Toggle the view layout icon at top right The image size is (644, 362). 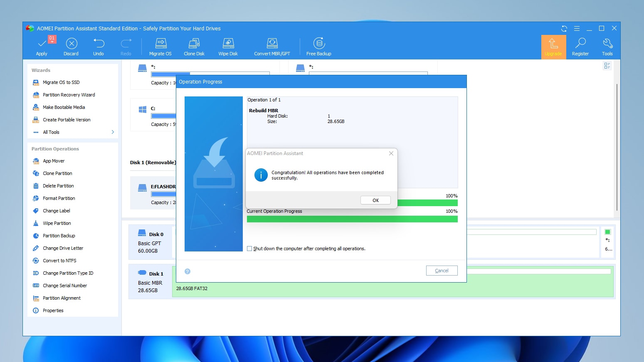607,66
